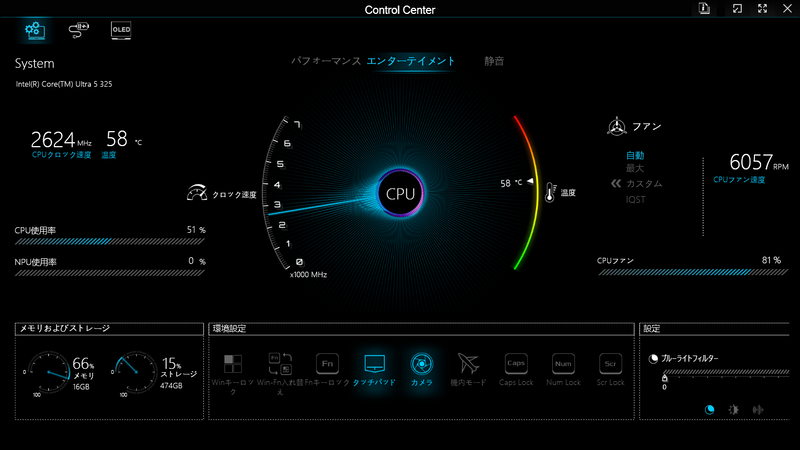Click the CPUファン速度 label
The width and height of the screenshot is (800, 450).
(739, 180)
